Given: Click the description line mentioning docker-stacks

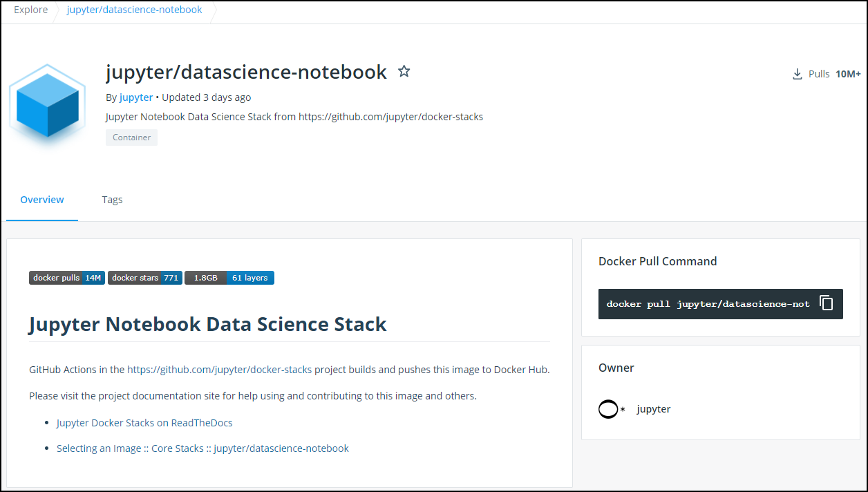Looking at the screenshot, I should point(294,117).
